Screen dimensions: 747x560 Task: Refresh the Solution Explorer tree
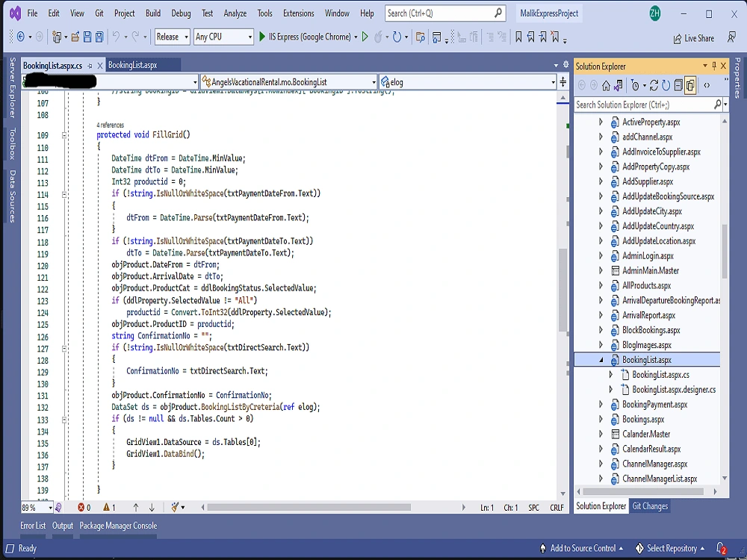point(666,86)
